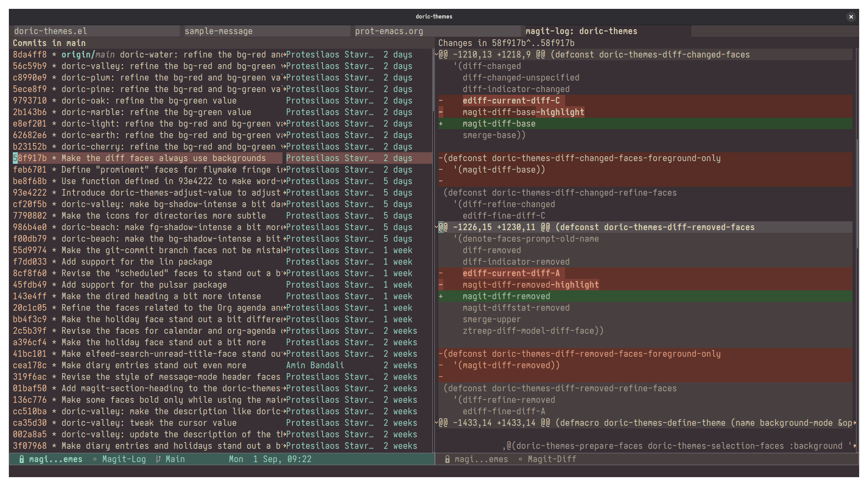The height and width of the screenshot is (486, 868).
Task: Select commit 2b143b6 doric-marble row
Action: 221,112
